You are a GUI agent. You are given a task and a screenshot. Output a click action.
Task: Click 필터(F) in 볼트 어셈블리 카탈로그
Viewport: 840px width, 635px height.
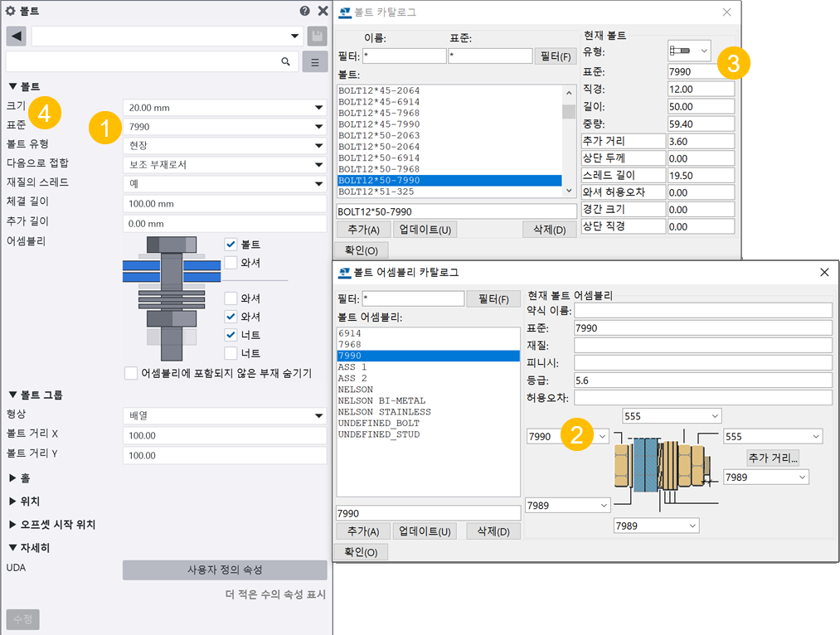(493, 298)
